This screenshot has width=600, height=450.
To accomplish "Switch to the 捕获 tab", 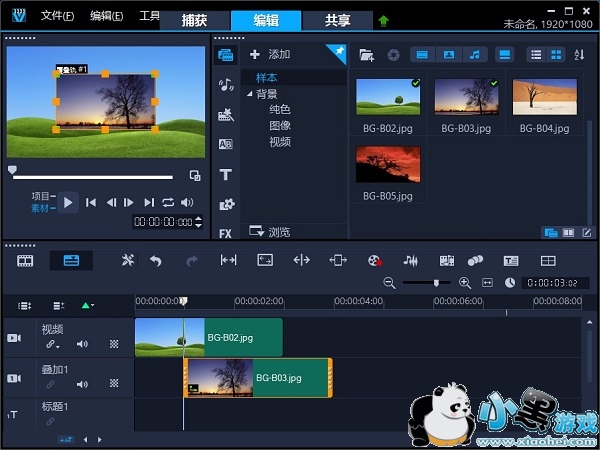I will click(x=194, y=20).
